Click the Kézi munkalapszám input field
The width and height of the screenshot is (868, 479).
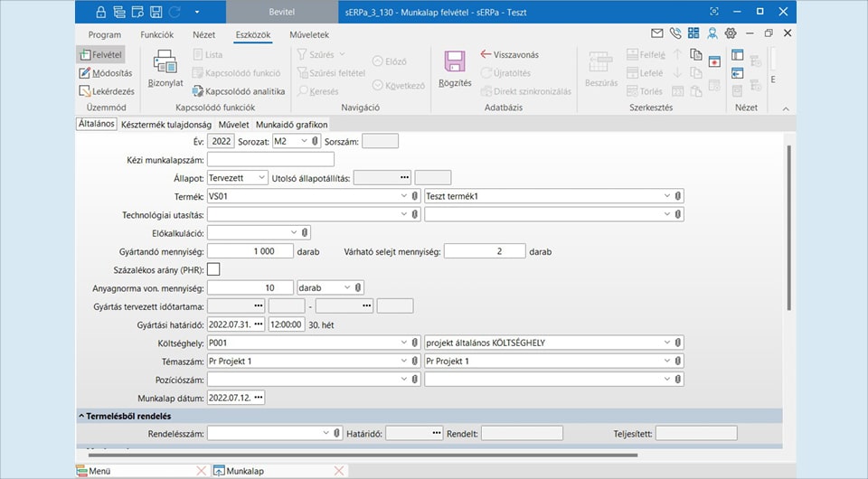(270, 159)
